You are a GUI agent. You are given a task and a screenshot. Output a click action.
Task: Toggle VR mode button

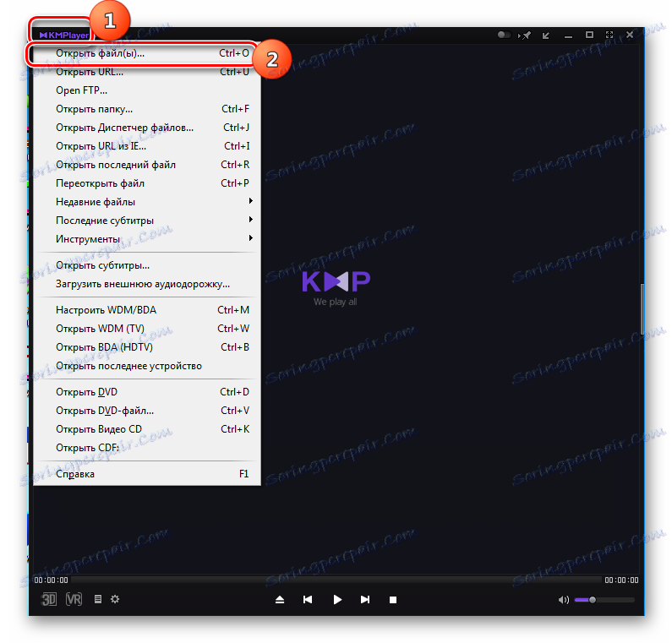pyautogui.click(x=74, y=599)
